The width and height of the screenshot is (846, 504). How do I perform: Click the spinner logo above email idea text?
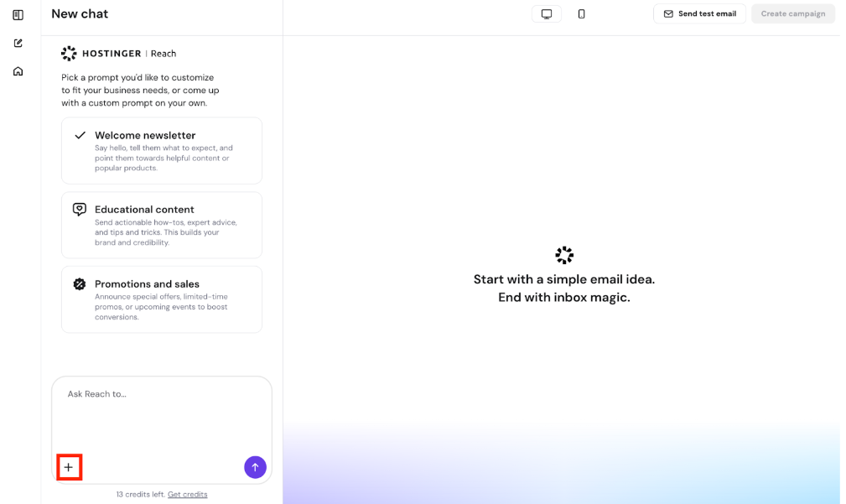pos(564,255)
